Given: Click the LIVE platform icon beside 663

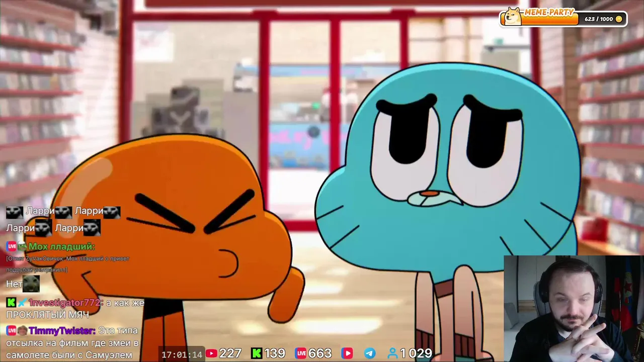Looking at the screenshot, I should [301, 353].
